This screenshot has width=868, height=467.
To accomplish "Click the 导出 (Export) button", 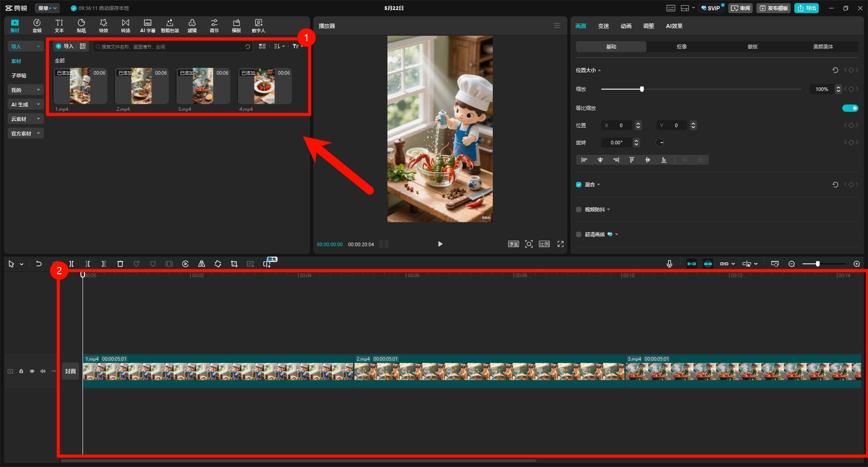I will pyautogui.click(x=807, y=8).
